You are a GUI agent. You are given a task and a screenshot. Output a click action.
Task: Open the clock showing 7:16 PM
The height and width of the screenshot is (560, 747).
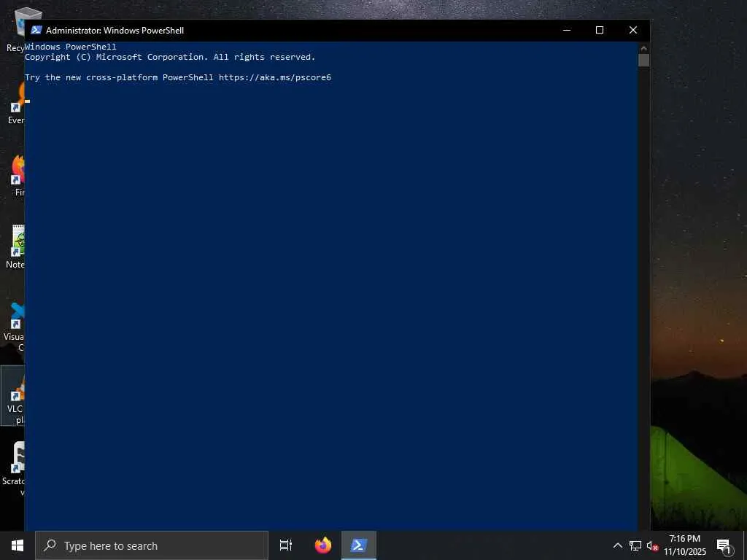(x=684, y=545)
